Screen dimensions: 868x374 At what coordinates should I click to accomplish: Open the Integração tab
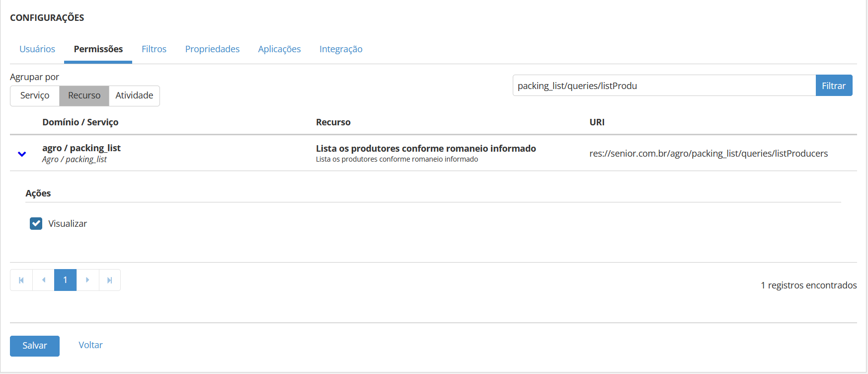(x=341, y=49)
